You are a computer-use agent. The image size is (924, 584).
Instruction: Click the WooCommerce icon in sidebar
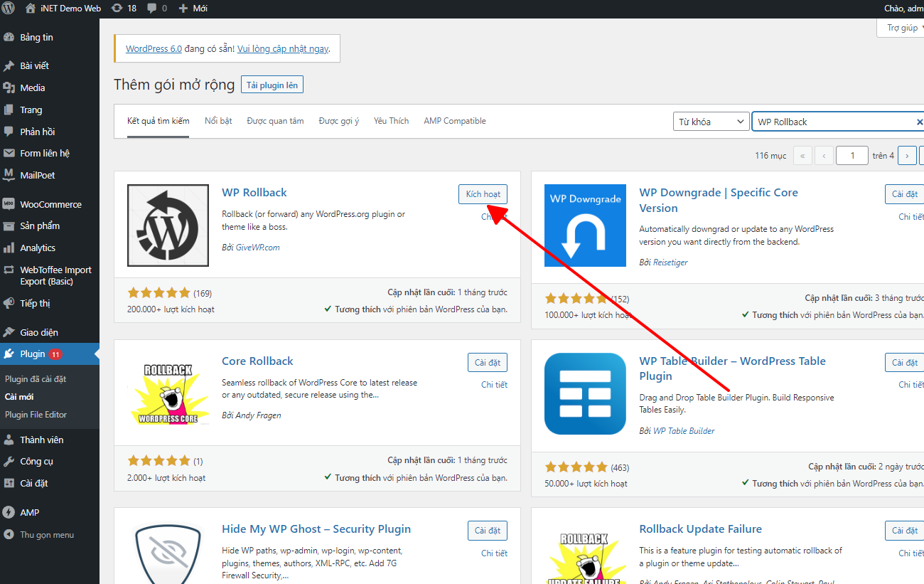click(9, 204)
